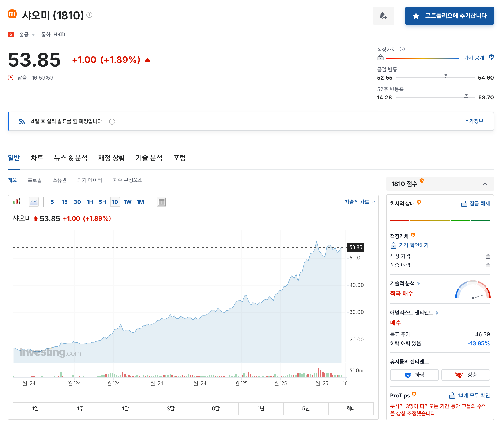The width and height of the screenshot is (504, 428).
Task: Click the chart news/table layout icon
Action: (162, 202)
